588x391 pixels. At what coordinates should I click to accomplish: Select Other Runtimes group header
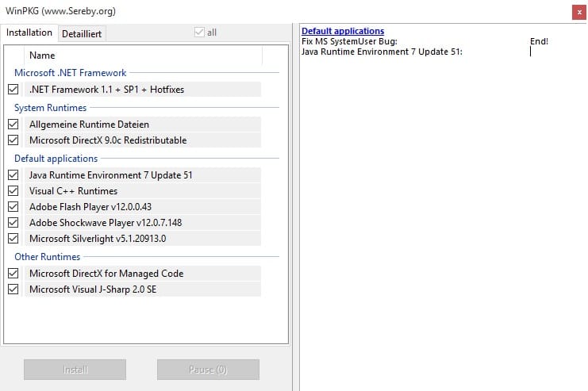tap(48, 257)
